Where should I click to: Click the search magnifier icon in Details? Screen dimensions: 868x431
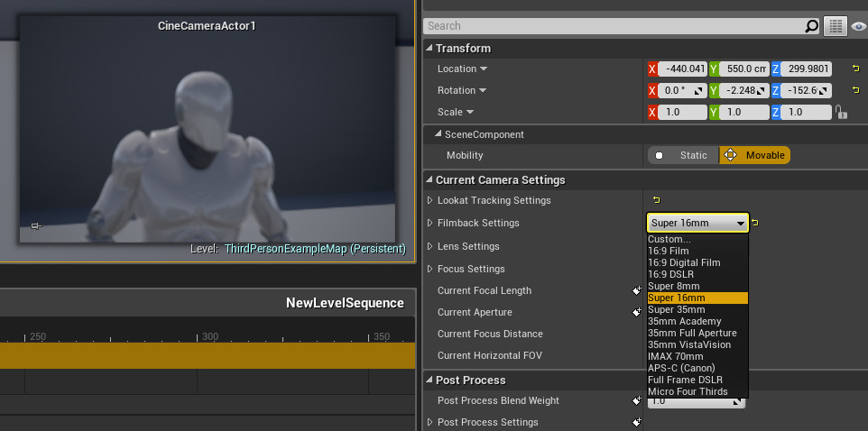(811, 26)
